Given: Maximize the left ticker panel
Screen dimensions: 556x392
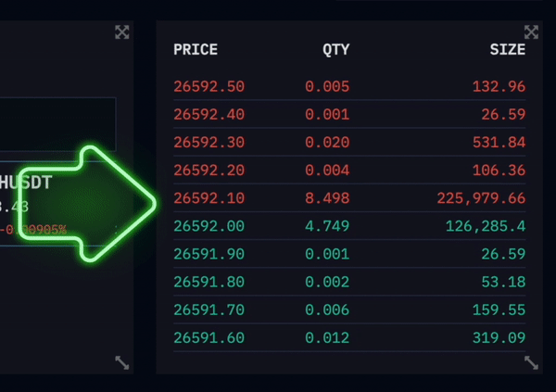Looking at the screenshot, I should [121, 32].
